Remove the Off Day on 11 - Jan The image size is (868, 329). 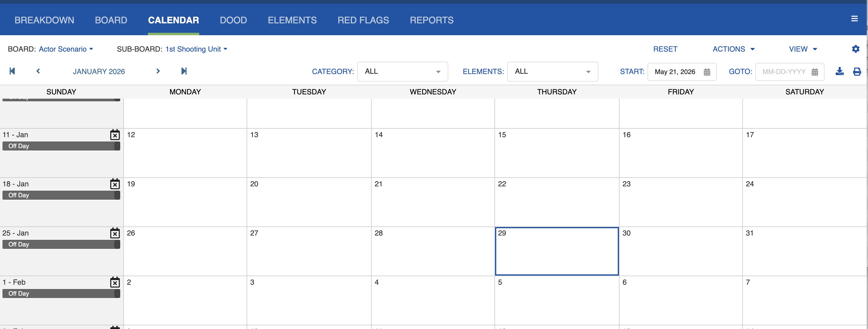pos(115,135)
